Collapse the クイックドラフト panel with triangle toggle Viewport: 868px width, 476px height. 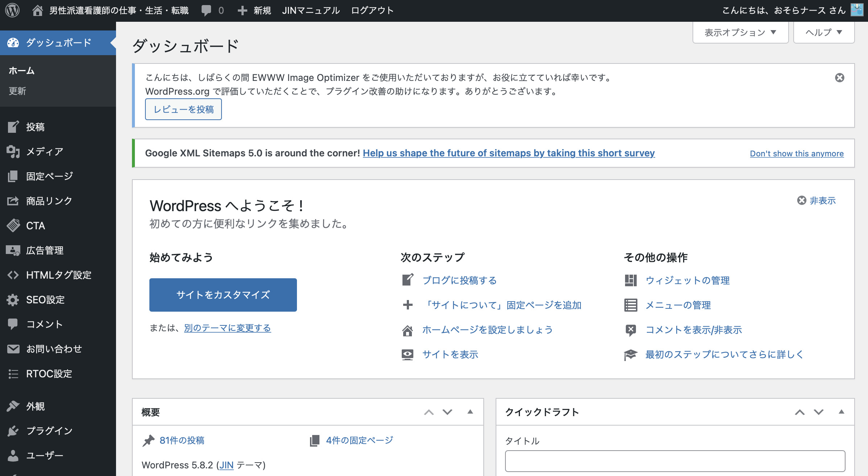click(842, 412)
